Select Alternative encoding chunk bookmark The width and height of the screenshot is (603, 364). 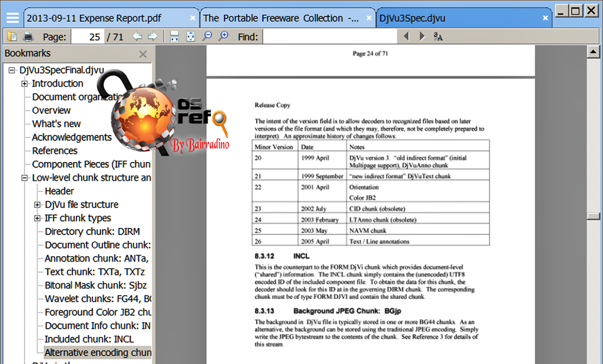(x=98, y=353)
